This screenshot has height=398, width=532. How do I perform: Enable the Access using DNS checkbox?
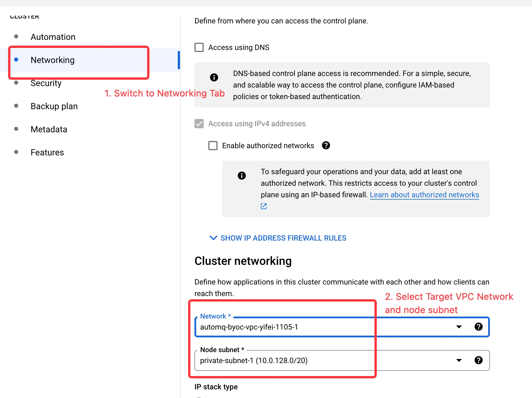[x=199, y=47]
